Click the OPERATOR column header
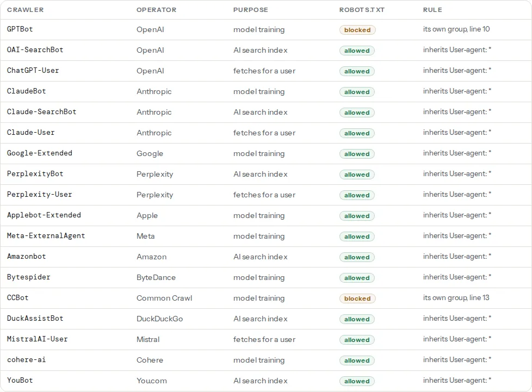Image resolution: width=532 pixels, height=392 pixels. click(x=157, y=10)
